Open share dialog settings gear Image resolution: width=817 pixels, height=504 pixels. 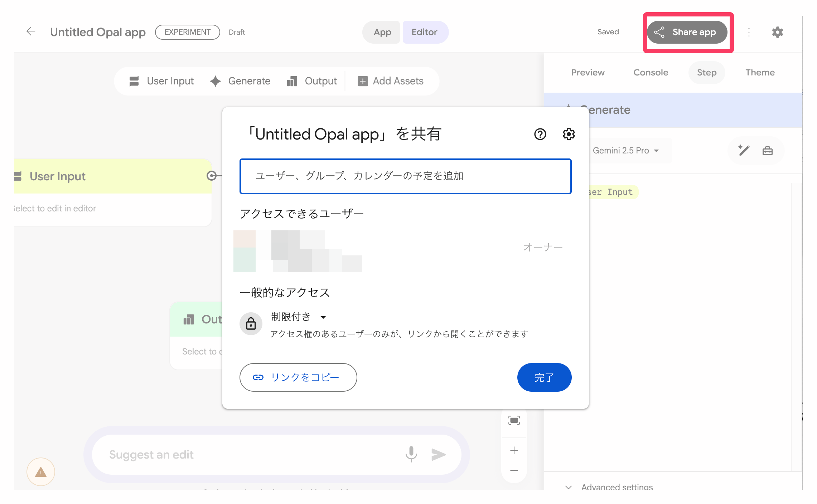tap(569, 134)
